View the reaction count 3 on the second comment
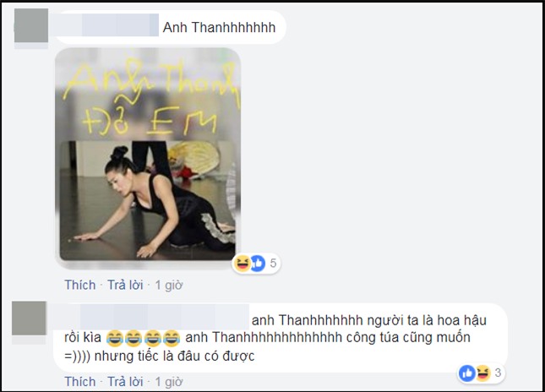The width and height of the screenshot is (545, 392). point(498,373)
